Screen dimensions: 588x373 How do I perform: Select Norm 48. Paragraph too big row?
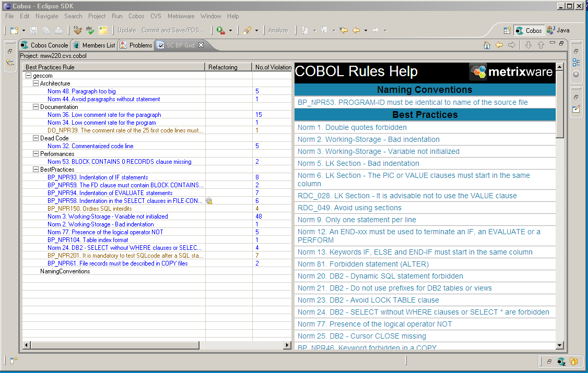[x=81, y=91]
